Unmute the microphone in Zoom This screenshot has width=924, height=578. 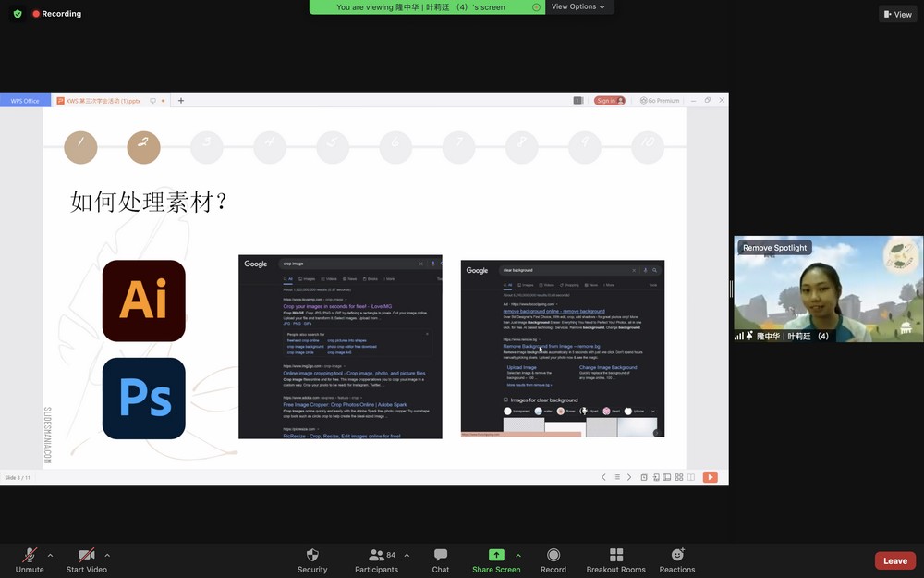tap(30, 560)
